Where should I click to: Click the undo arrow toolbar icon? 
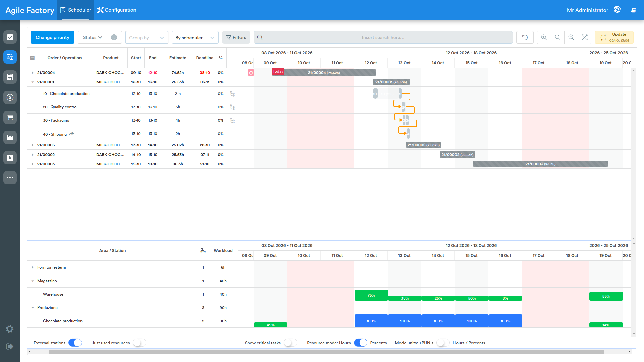pyautogui.click(x=525, y=37)
